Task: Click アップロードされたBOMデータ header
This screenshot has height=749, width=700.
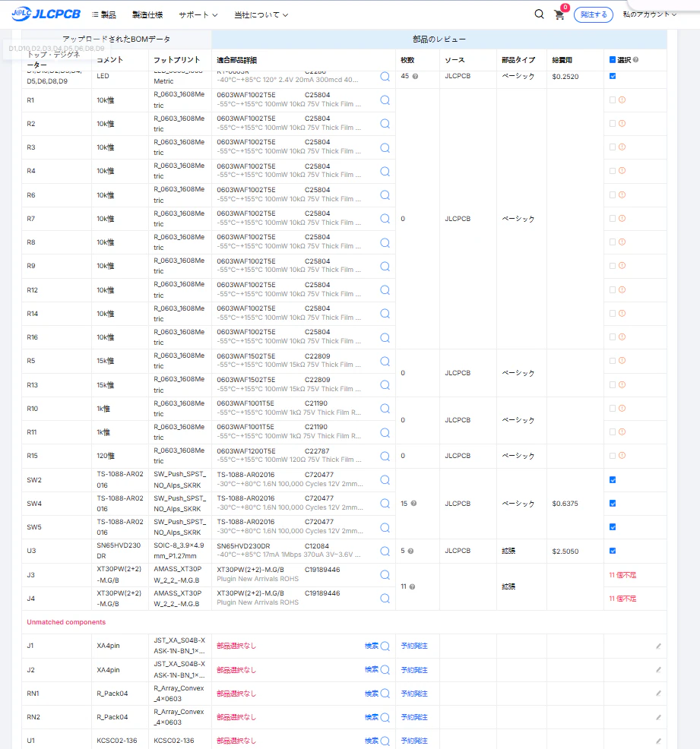Action: click(116, 40)
